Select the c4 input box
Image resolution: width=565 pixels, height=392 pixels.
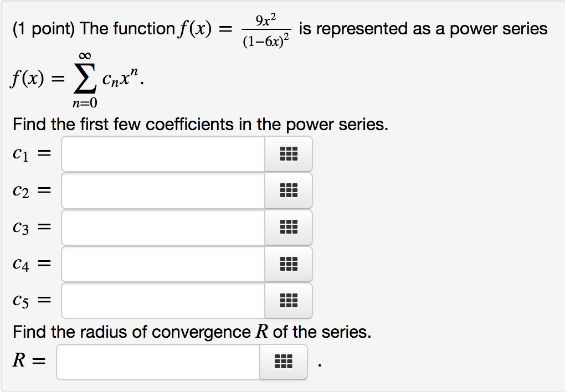pos(163,264)
